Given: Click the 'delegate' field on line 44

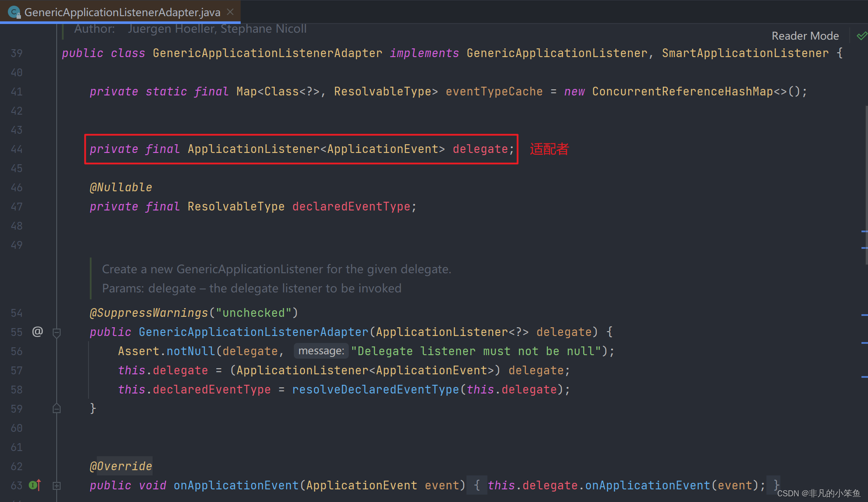Looking at the screenshot, I should pos(480,149).
